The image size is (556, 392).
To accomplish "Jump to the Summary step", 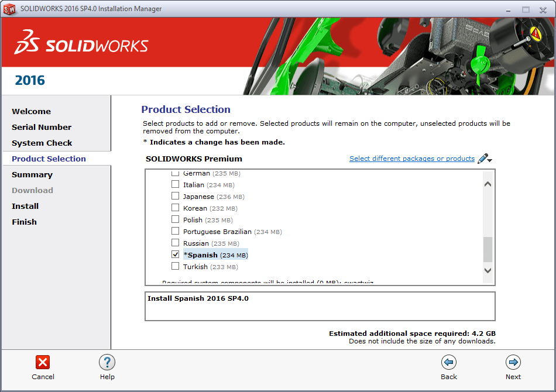I will (x=32, y=175).
